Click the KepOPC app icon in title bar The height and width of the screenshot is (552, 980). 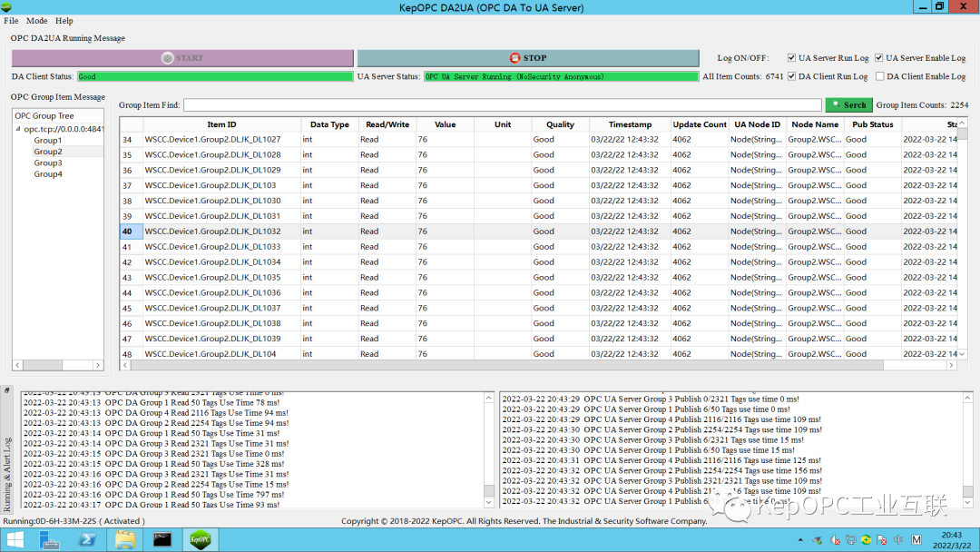point(6,7)
